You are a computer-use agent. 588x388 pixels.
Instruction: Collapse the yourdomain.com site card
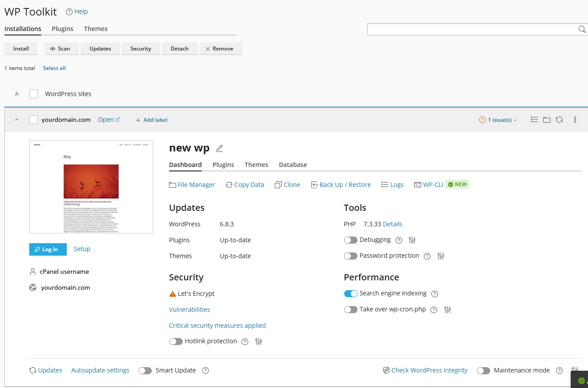click(17, 120)
